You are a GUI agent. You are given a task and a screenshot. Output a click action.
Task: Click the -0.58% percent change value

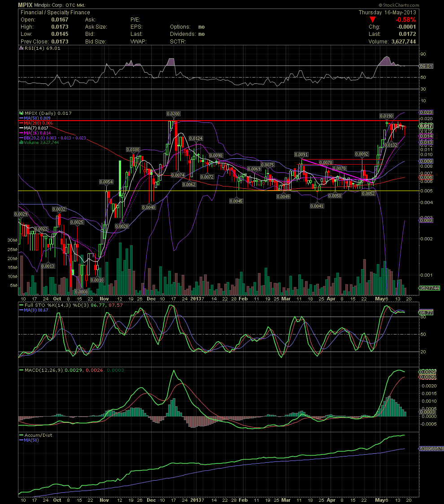405,20
